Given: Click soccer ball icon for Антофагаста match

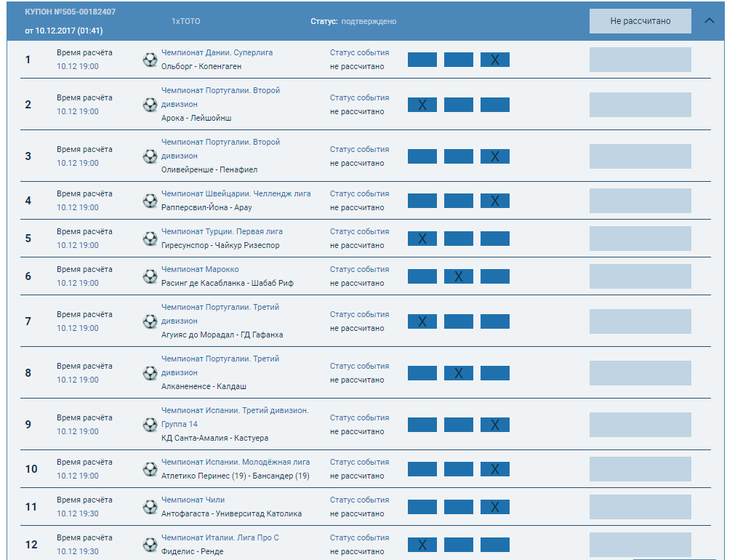Looking at the screenshot, I should (150, 506).
